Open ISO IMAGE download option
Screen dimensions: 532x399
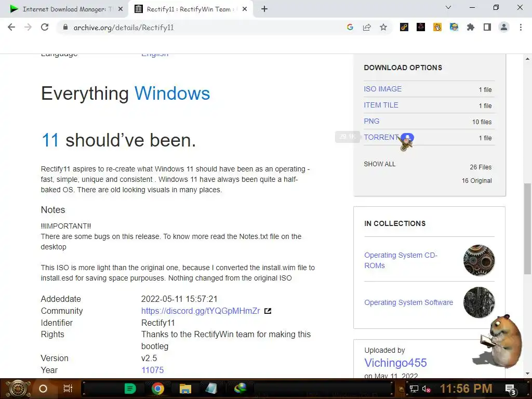pos(383,89)
